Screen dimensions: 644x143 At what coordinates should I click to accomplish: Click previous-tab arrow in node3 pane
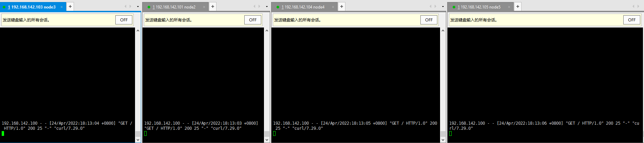click(125, 6)
